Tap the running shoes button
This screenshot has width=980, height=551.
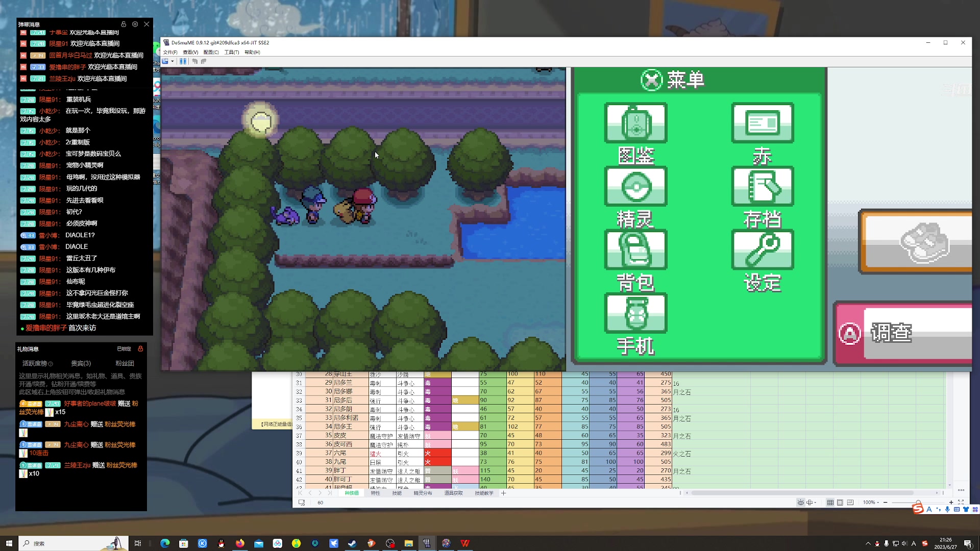(x=917, y=242)
